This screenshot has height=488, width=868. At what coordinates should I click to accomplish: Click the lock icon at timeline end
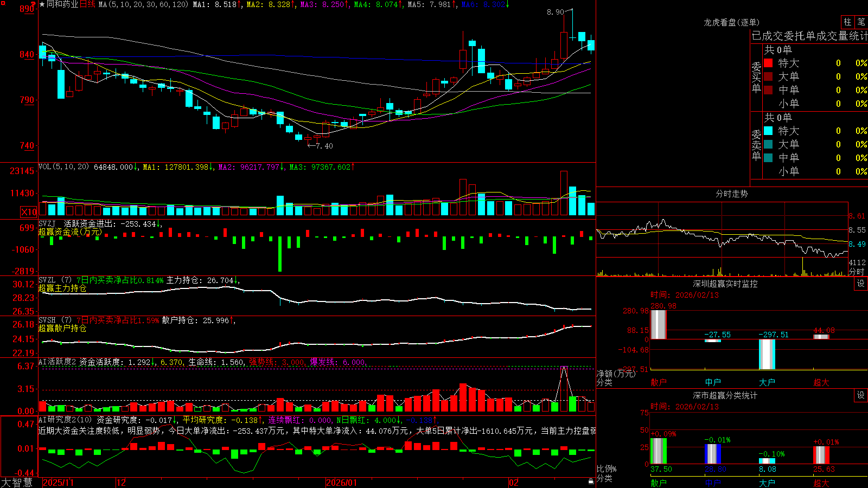click(x=591, y=481)
